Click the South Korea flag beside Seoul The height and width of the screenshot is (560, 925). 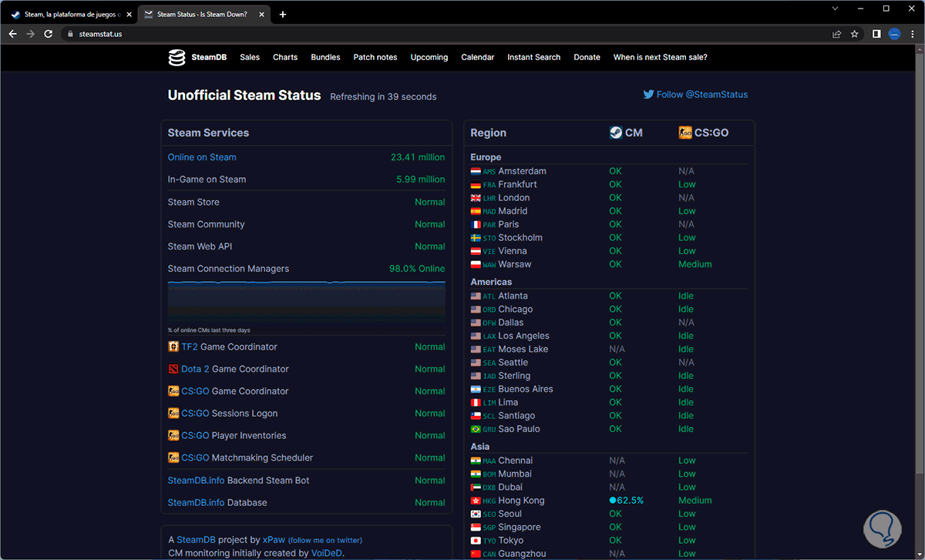[476, 514]
